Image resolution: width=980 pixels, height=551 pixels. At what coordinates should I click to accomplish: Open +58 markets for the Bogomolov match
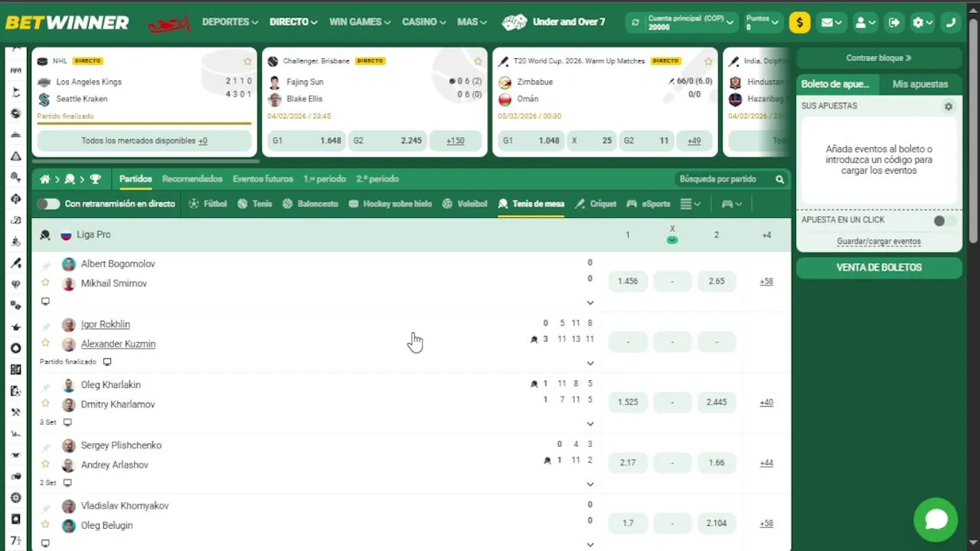point(766,282)
